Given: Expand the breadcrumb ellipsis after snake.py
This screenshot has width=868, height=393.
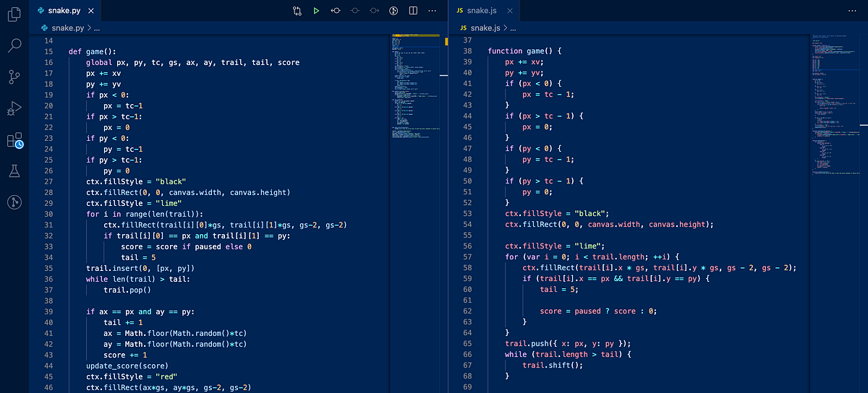Looking at the screenshot, I should [98, 27].
